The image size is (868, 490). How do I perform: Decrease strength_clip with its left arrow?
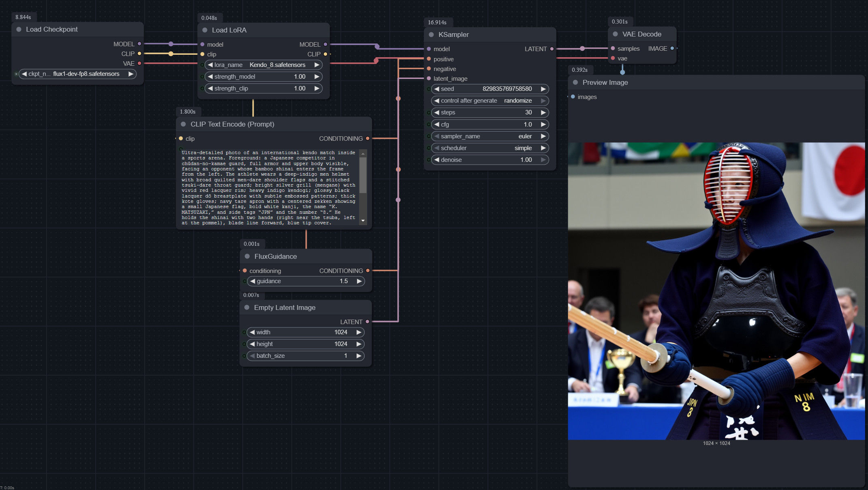pyautogui.click(x=210, y=88)
